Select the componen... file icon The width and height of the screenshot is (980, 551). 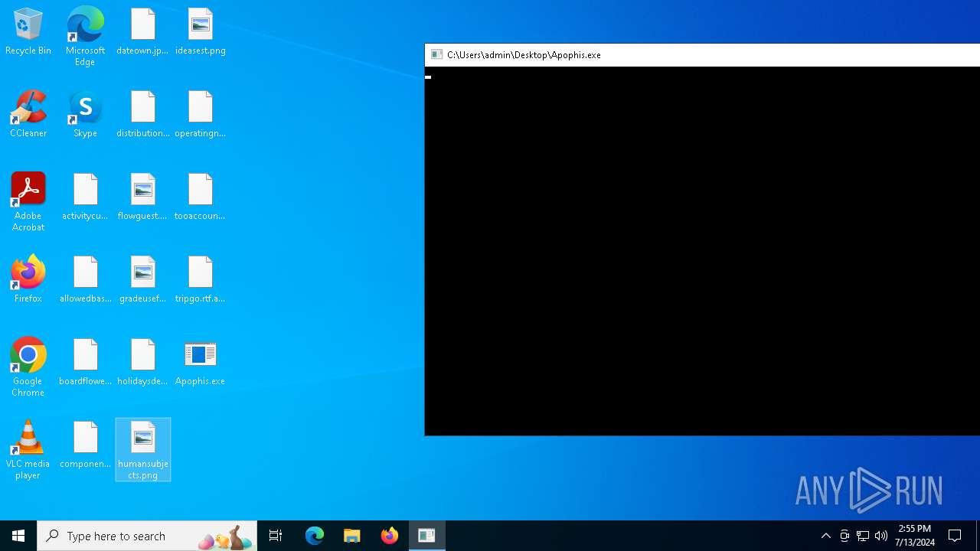(85, 445)
